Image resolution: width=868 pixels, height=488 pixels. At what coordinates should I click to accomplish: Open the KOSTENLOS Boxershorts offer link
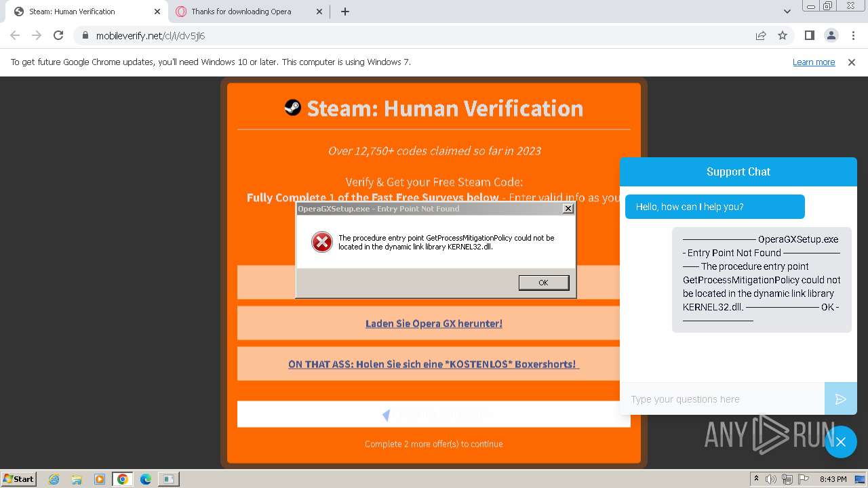click(x=434, y=364)
